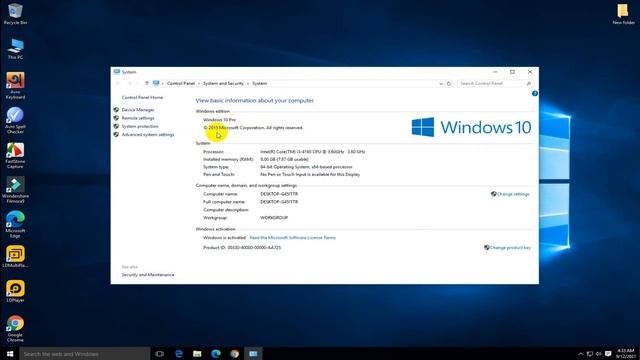Refresh the System Control Panel page
This screenshot has width=640, height=360.
pyautogui.click(x=449, y=83)
